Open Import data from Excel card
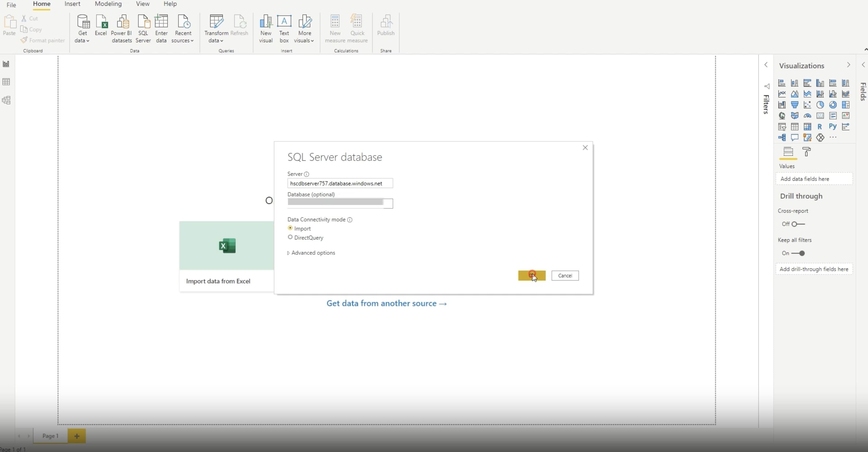Viewport: 868px width, 452px height. pyautogui.click(x=226, y=256)
